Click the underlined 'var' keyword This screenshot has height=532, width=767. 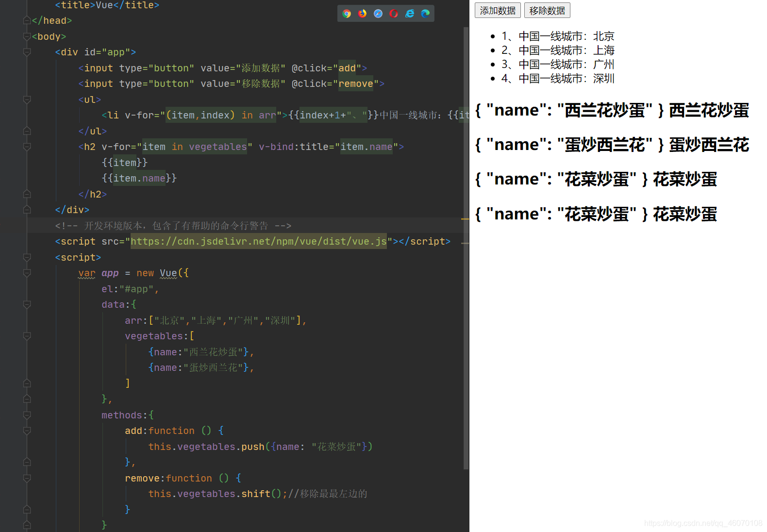click(x=87, y=273)
